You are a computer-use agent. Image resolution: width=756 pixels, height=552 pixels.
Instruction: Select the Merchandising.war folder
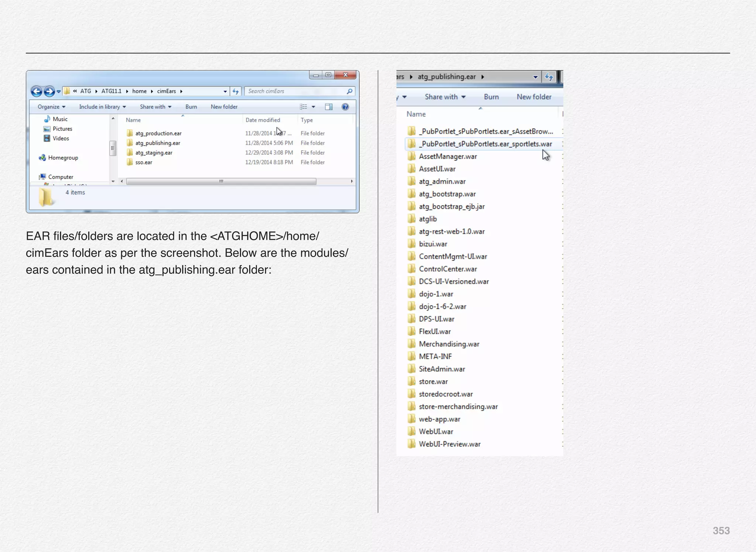[x=444, y=344]
